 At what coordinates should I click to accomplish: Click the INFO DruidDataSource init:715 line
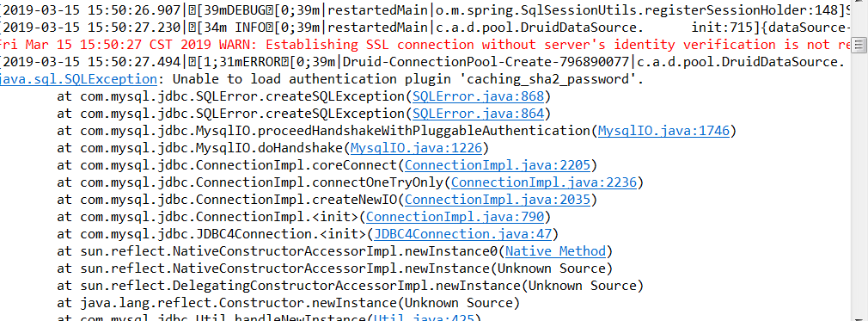coord(425,28)
